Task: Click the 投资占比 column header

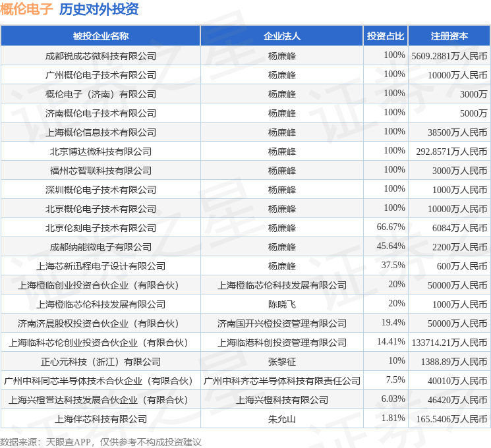Action: click(386, 36)
